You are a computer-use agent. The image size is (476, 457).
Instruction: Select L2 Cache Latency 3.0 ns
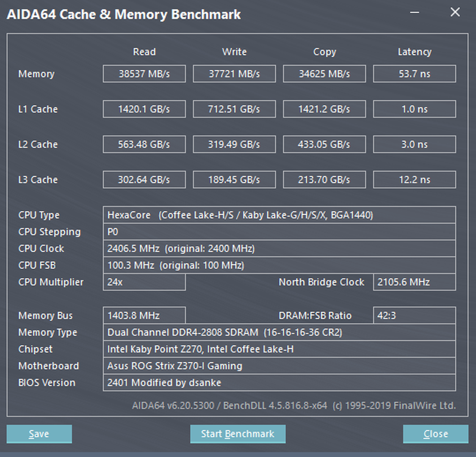pos(414,144)
